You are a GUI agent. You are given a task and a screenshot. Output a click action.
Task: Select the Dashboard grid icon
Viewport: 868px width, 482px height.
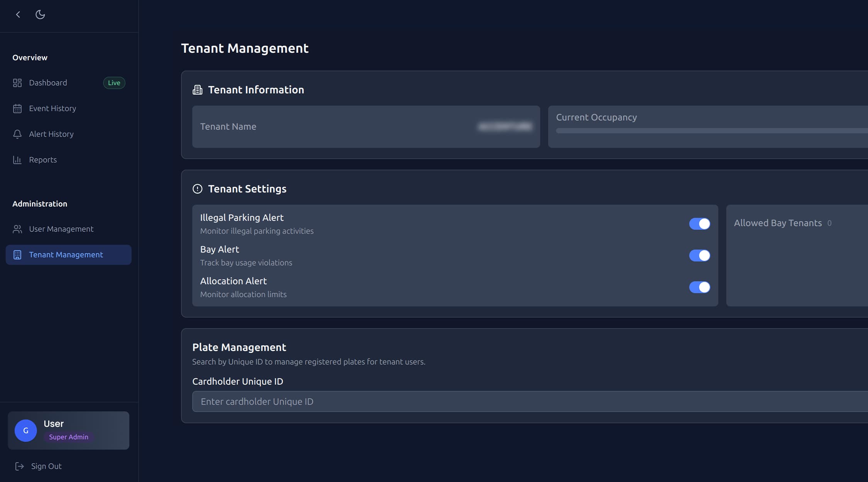click(17, 83)
